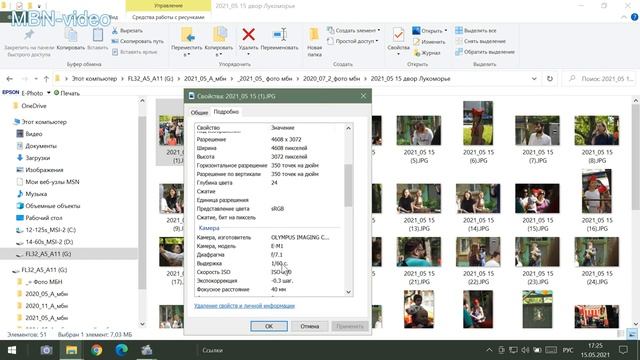The width and height of the screenshot is (640, 360).
Task: Expand the address bar history dropdown
Action: pyautogui.click(x=534, y=78)
